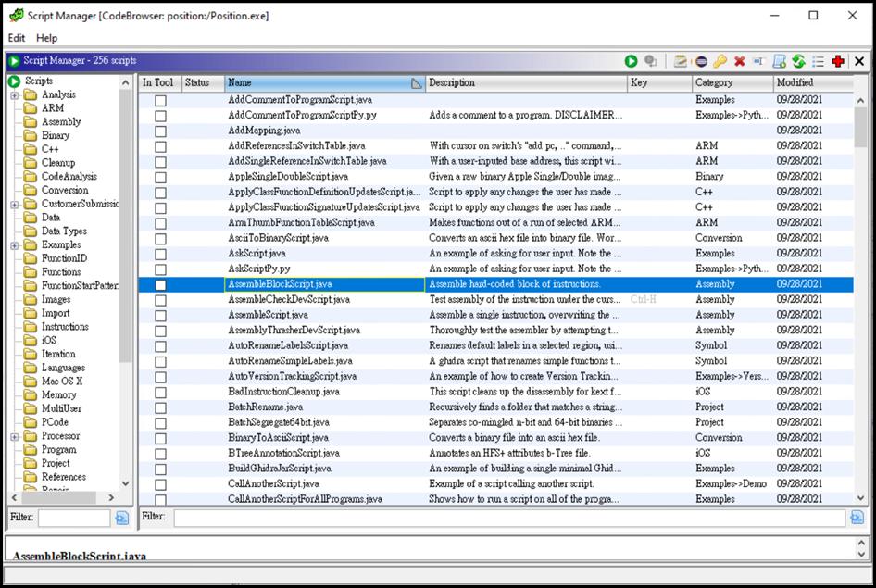Screen dimensions: 876x588
Task: Expand the Analysis folder node
Action: pos(15,95)
